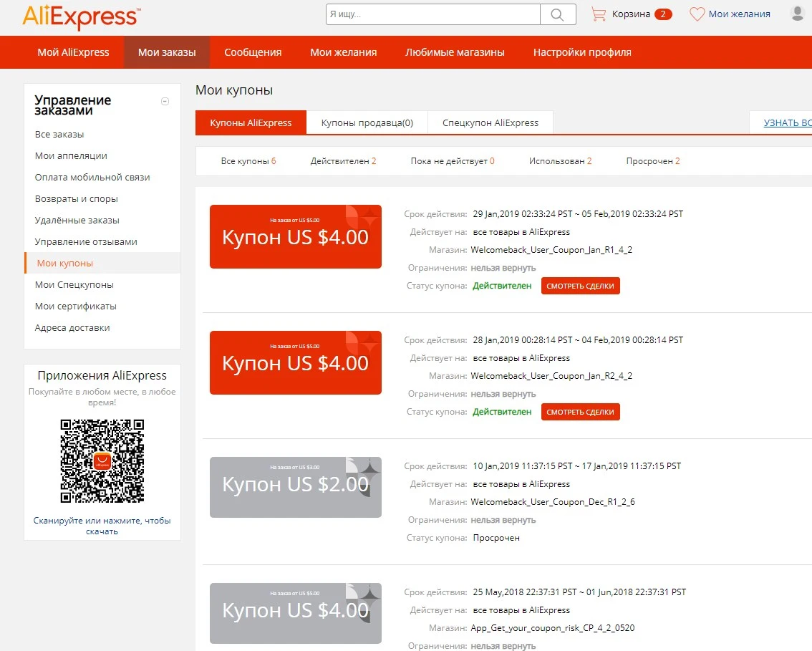This screenshot has height=651, width=812.
Task: Switch to Купоны продавца(0) tab
Action: 367,122
